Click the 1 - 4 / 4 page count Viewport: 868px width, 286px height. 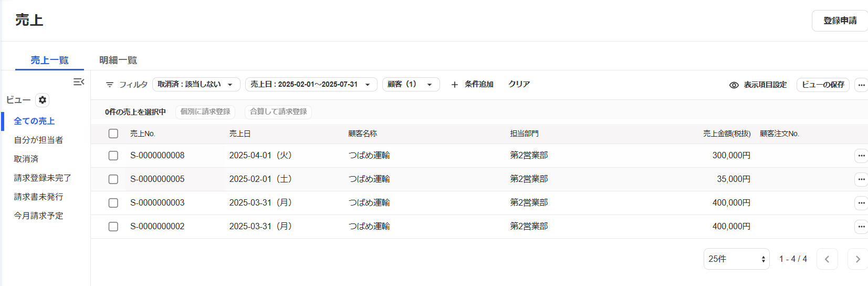(793, 259)
